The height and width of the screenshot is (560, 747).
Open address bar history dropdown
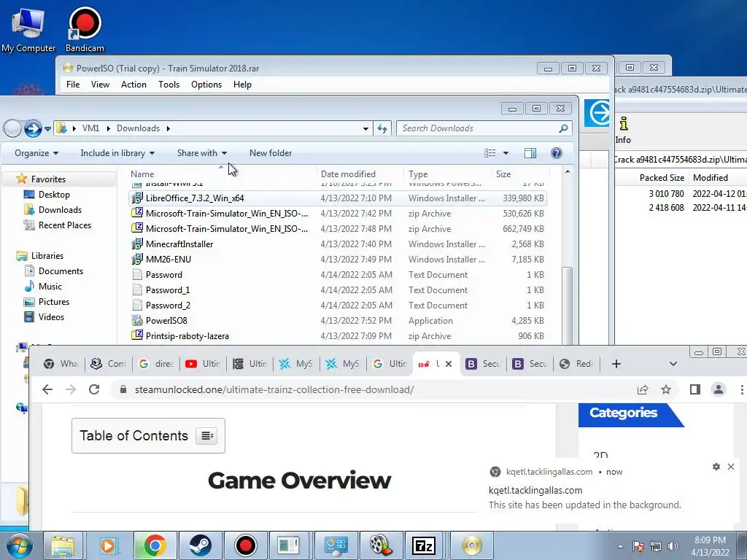365,128
